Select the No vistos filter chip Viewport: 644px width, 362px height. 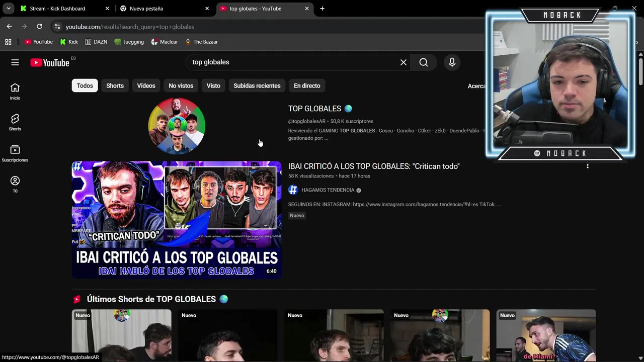[181, 85]
